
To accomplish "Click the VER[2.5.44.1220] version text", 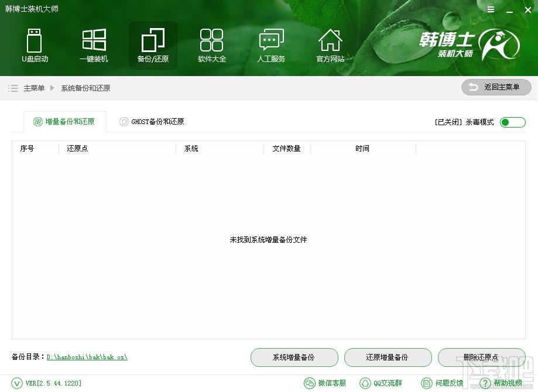I will pyautogui.click(x=53, y=383).
